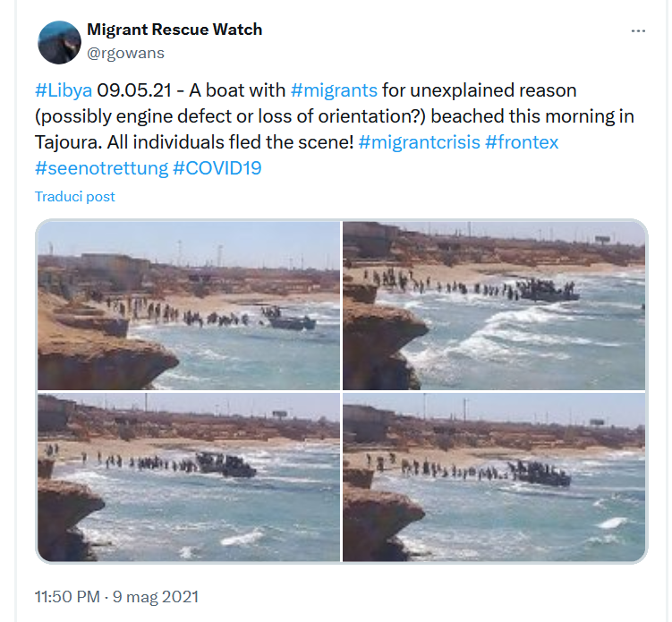This screenshot has width=672, height=622.
Task: Open the #migrants hashtag
Action: (x=334, y=90)
